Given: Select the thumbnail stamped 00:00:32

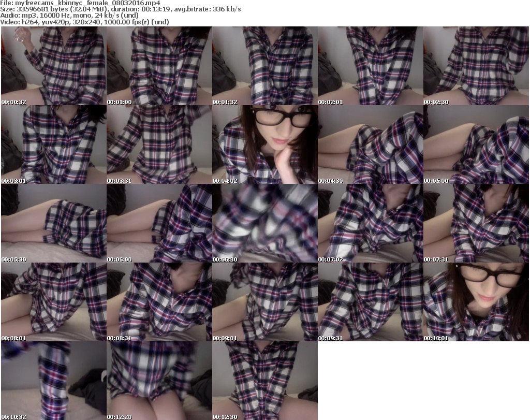Looking at the screenshot, I should point(54,66).
